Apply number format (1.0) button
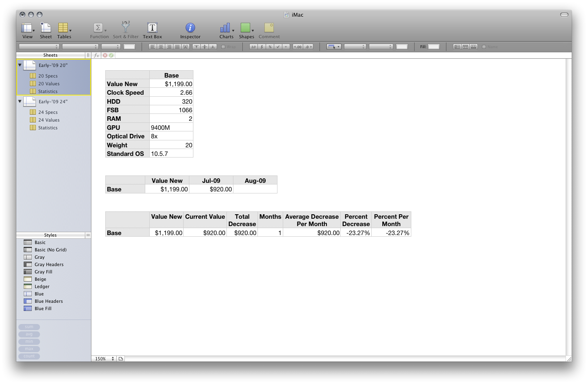The height and width of the screenshot is (384, 588). (253, 47)
